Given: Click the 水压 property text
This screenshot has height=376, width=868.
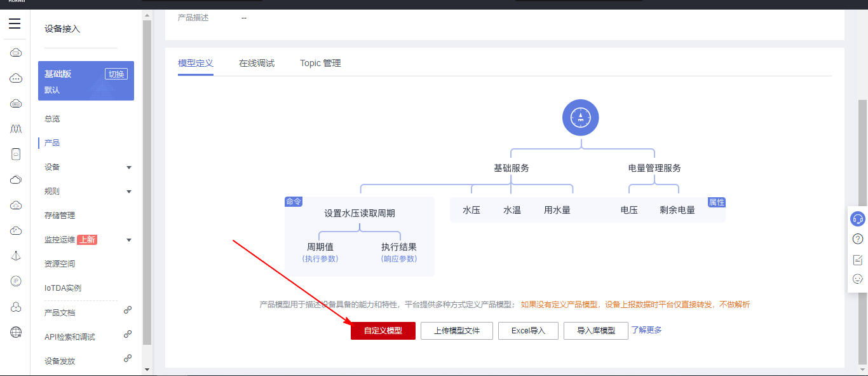Looking at the screenshot, I should coord(471,210).
